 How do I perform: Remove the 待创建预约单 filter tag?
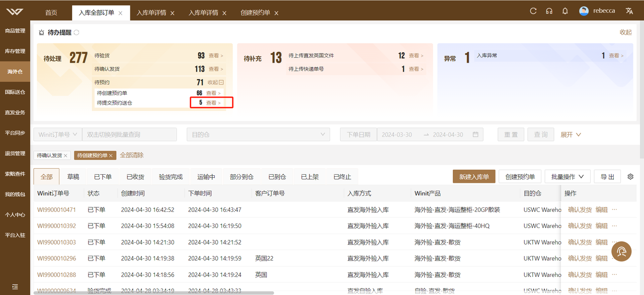tap(111, 156)
